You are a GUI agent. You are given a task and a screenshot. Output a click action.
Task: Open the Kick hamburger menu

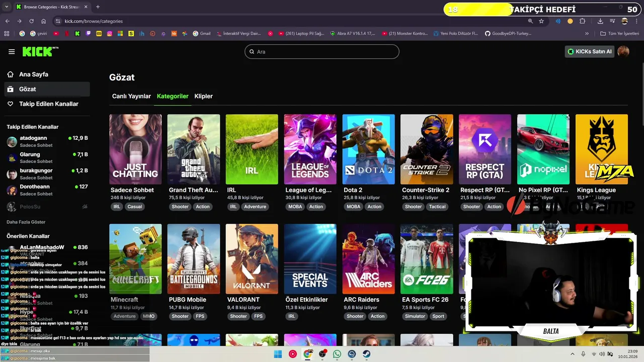pos(12,52)
